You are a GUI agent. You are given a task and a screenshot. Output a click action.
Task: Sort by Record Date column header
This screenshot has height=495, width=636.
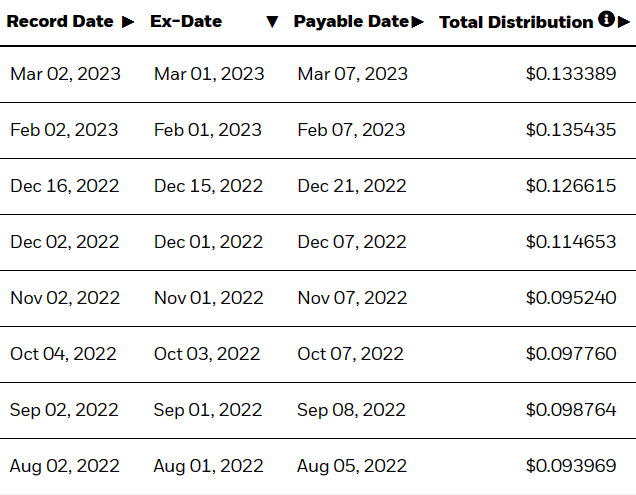pyautogui.click(x=60, y=22)
